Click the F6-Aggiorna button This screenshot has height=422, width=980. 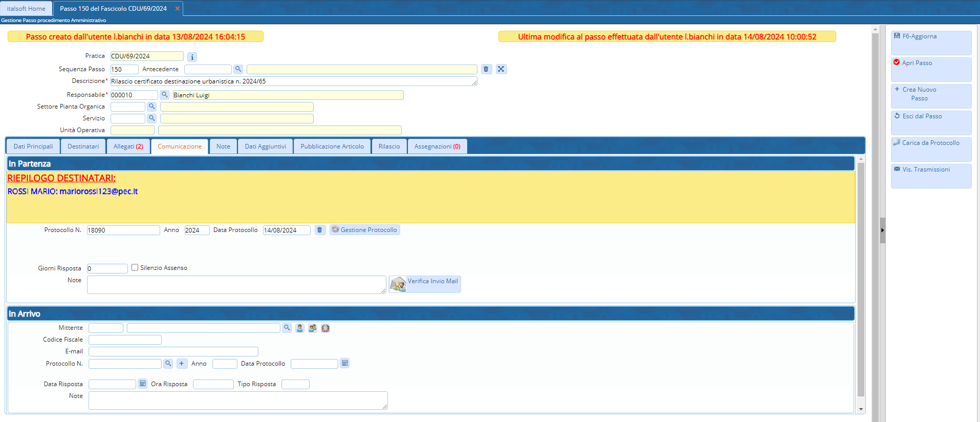(x=931, y=43)
